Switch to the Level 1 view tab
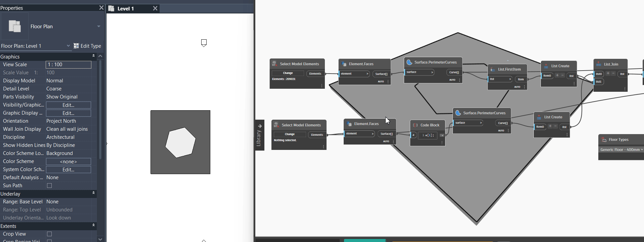 [x=126, y=8]
